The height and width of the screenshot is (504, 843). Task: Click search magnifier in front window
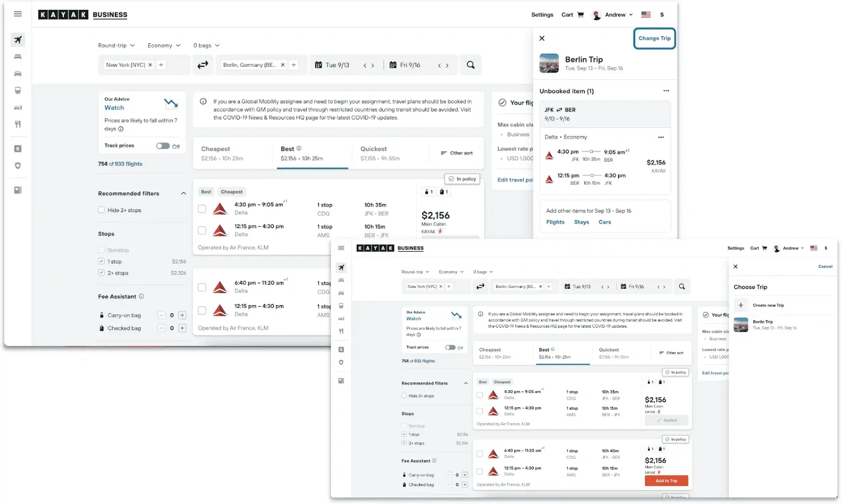tap(682, 286)
